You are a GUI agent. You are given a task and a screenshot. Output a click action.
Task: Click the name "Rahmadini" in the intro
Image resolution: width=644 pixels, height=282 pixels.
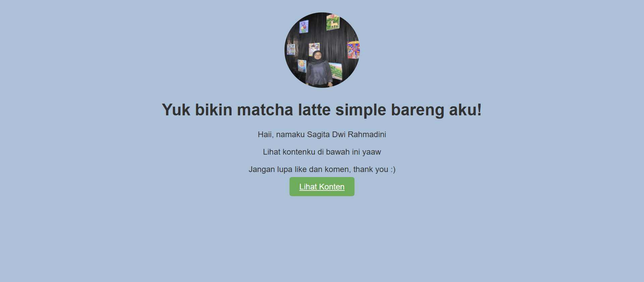click(x=367, y=134)
